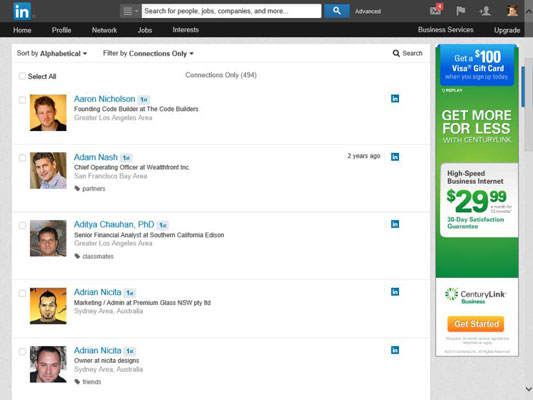This screenshot has height=400, width=533.
Task: Click the classmates tag icon under Aditya Chauhan
Action: coord(78,256)
